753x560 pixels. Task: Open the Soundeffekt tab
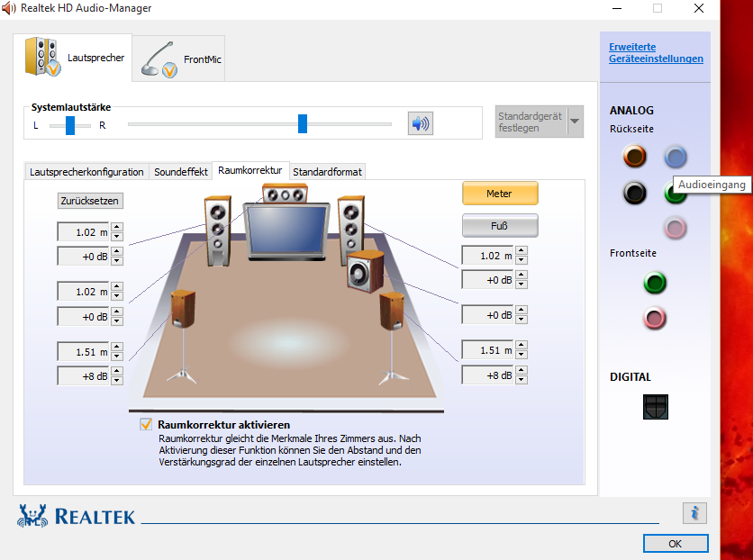pyautogui.click(x=180, y=172)
